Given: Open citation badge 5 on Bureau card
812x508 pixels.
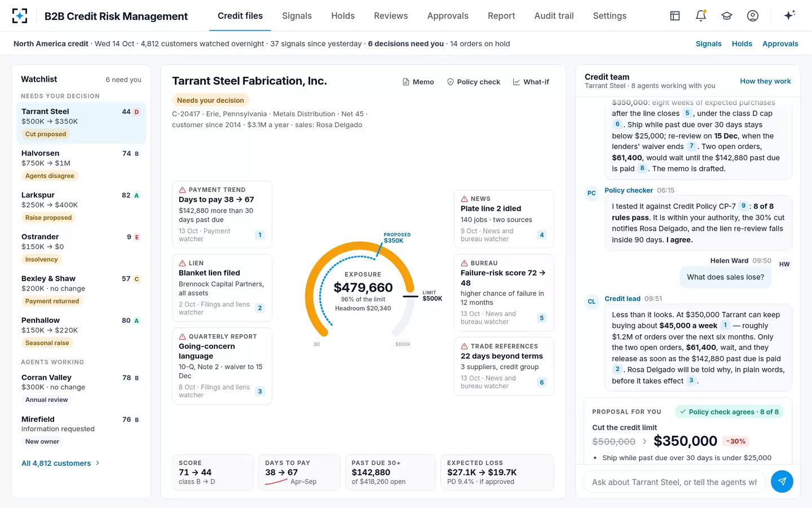Looking at the screenshot, I should coord(542,318).
